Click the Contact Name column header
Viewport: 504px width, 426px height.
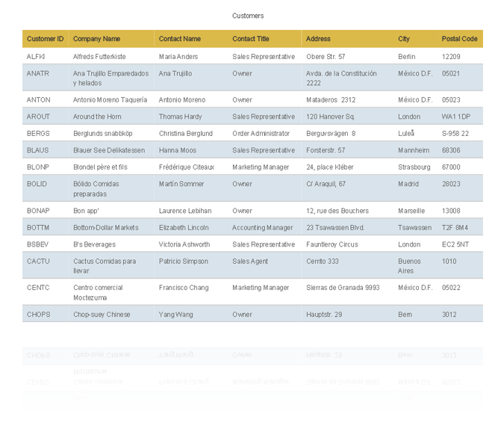tap(179, 39)
